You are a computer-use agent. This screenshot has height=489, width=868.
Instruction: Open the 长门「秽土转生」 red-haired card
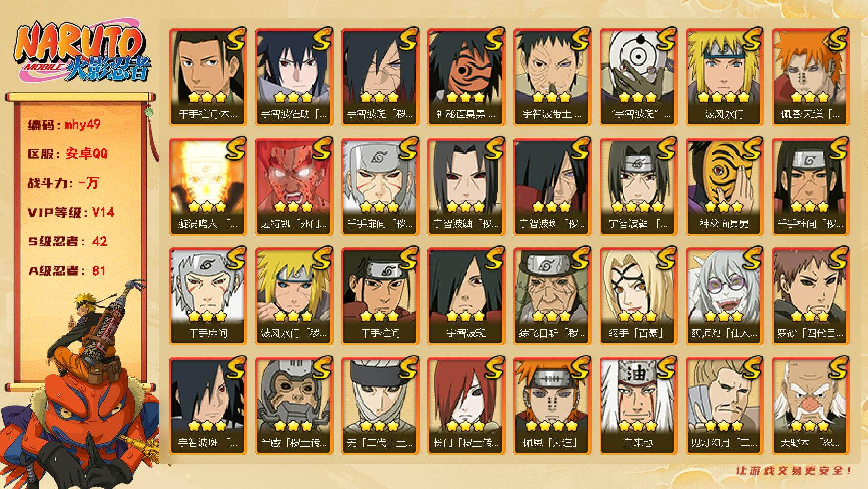(466, 405)
